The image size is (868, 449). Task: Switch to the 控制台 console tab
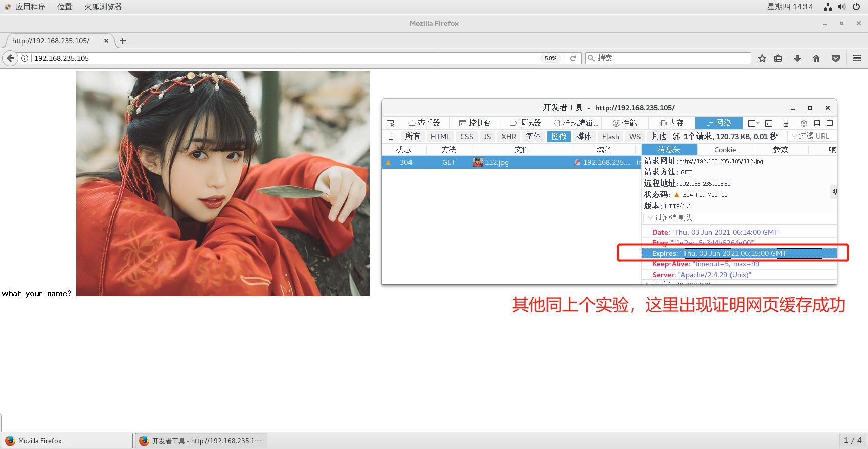coord(475,123)
